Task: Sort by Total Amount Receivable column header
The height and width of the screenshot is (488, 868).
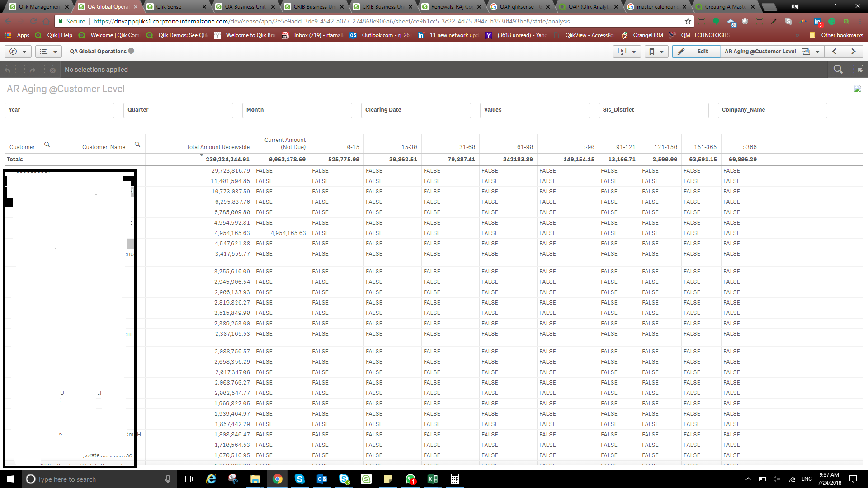Action: [x=218, y=147]
